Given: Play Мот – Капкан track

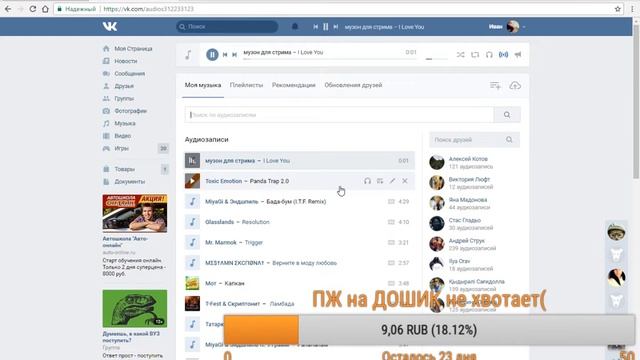Looking at the screenshot, I should click(192, 283).
